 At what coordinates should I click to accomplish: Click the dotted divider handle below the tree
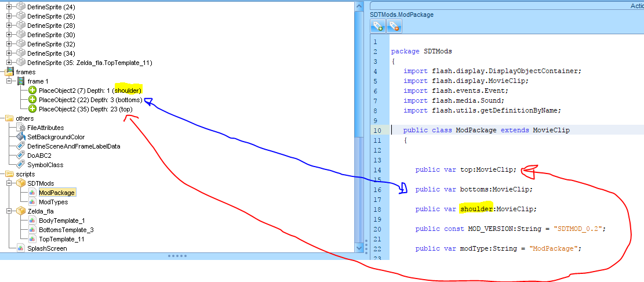177,255
